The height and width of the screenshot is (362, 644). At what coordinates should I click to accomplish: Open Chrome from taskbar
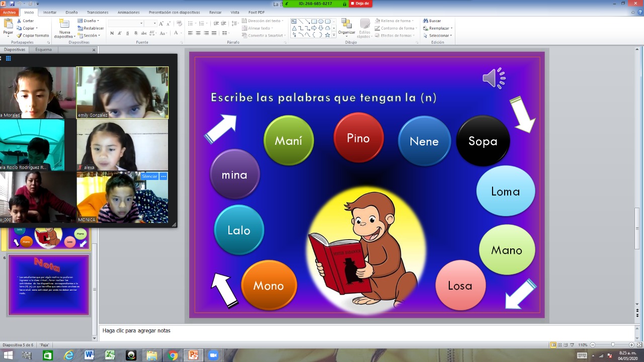click(173, 355)
